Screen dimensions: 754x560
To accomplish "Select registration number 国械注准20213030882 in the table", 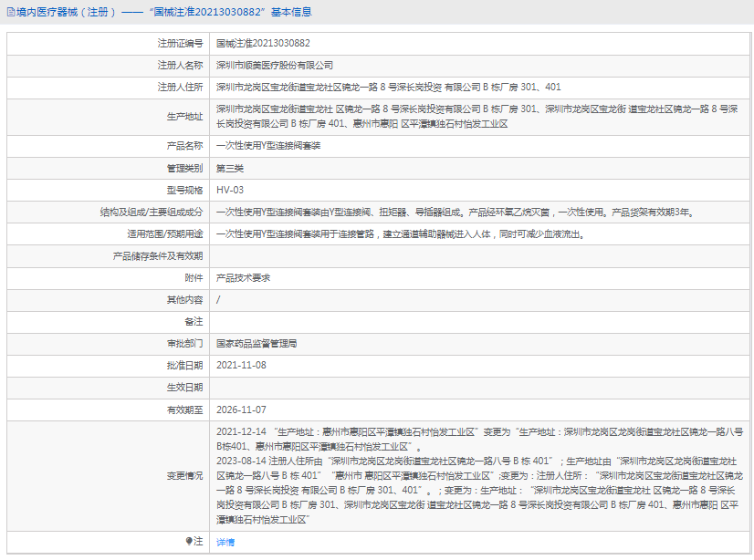I will pyautogui.click(x=263, y=43).
